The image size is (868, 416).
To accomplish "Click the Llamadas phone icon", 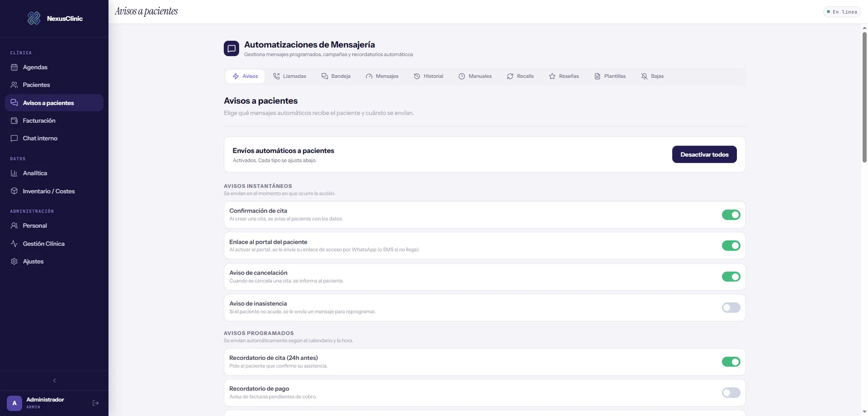I will tap(276, 76).
